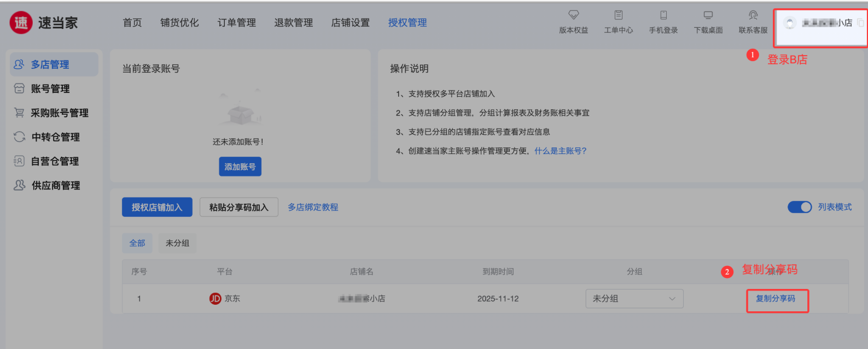Screen dimensions: 868x349
Task: Click the 版本权益 diamond icon
Action: (x=573, y=15)
